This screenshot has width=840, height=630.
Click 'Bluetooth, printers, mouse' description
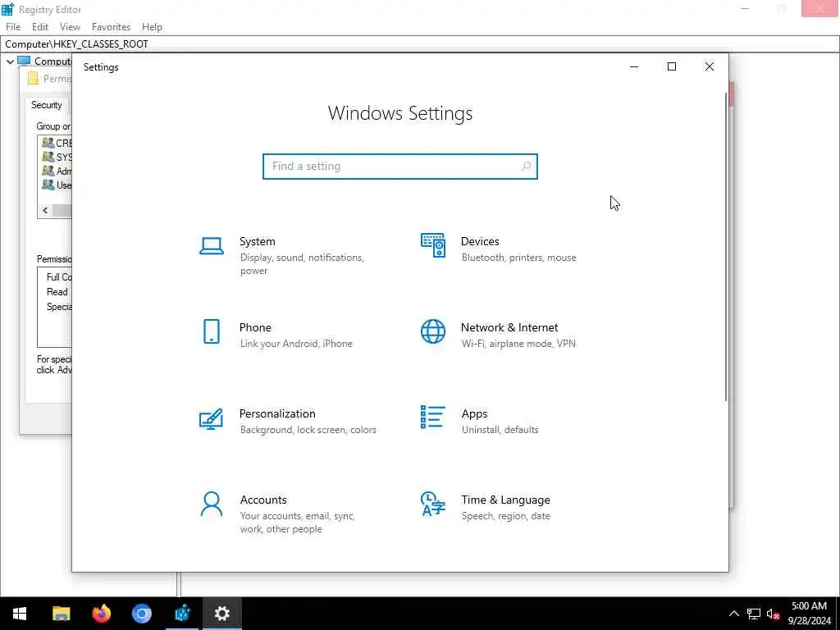pyautogui.click(x=519, y=258)
